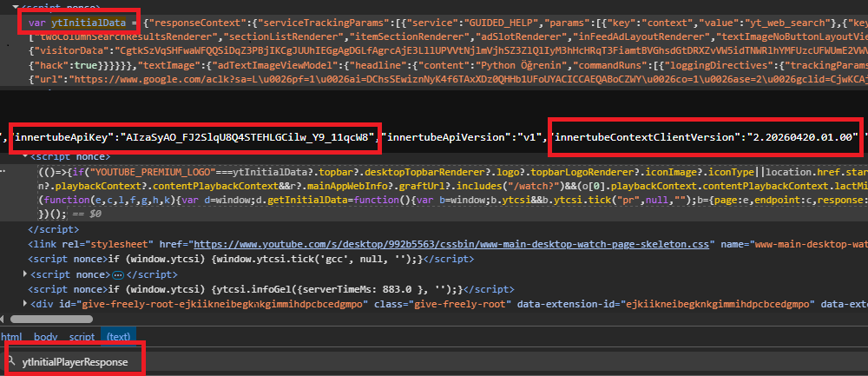Click the closing </script> tag line

[54, 229]
